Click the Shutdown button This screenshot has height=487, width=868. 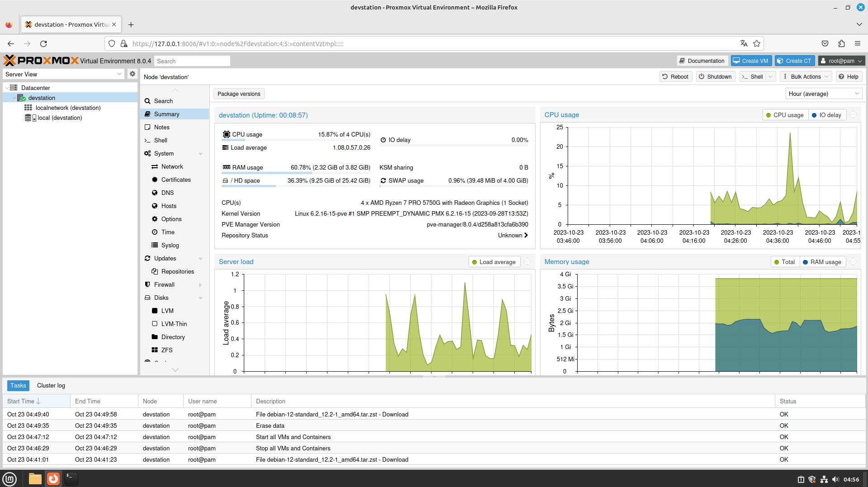click(716, 76)
